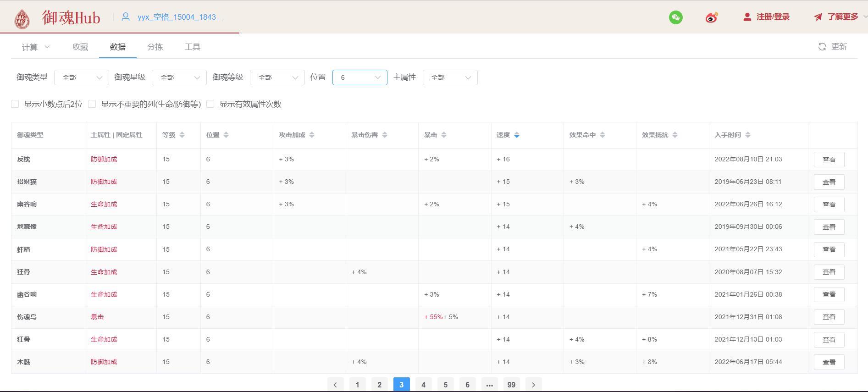Click the pagination ellipsis jump button
The width and height of the screenshot is (868, 392).
[489, 385]
